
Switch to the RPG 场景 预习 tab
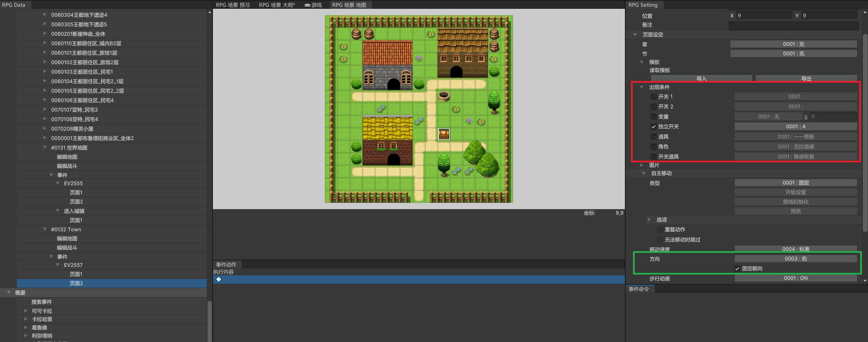click(x=233, y=5)
